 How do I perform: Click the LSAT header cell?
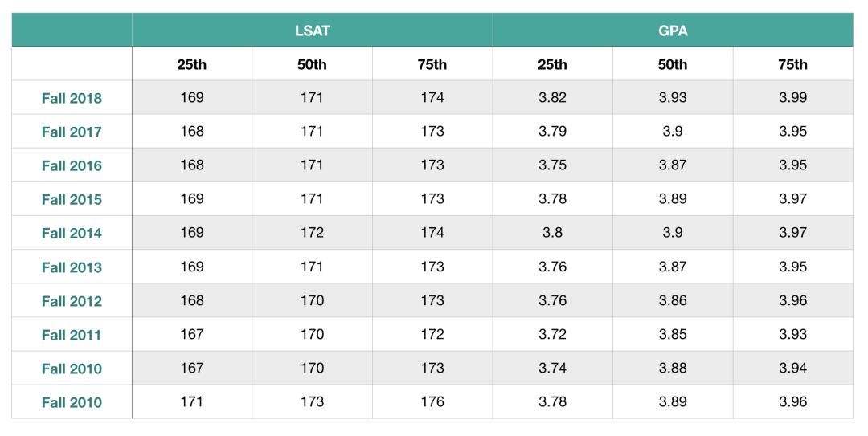point(312,31)
